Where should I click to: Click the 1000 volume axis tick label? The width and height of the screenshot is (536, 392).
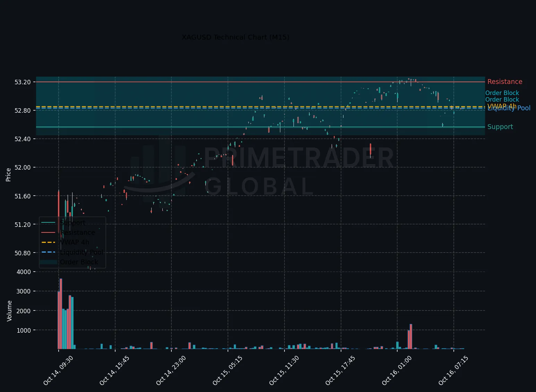[24, 330]
